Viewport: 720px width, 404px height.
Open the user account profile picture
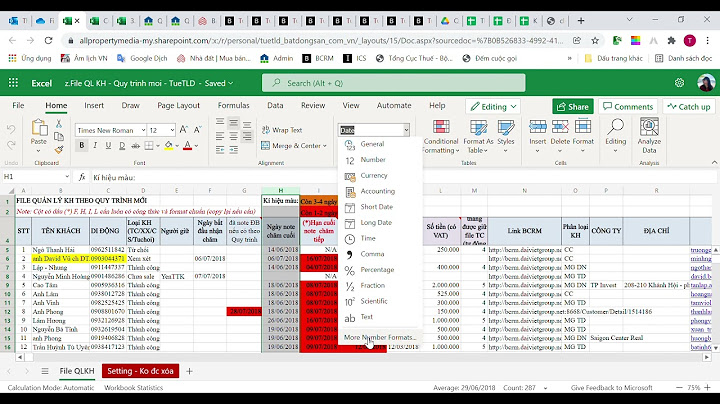click(706, 83)
